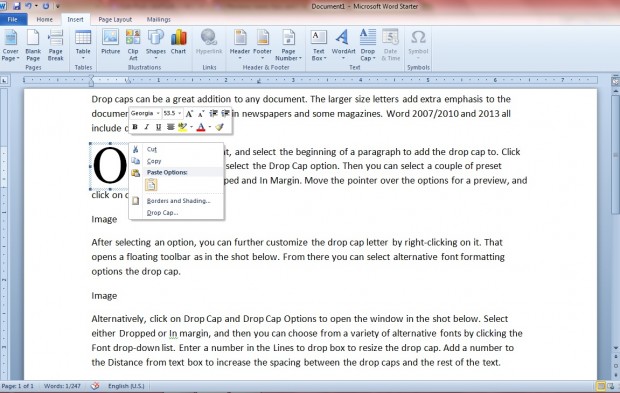Toggle Center alignment in mini toolbar
Screen dimensions: 620x393
click(170, 127)
